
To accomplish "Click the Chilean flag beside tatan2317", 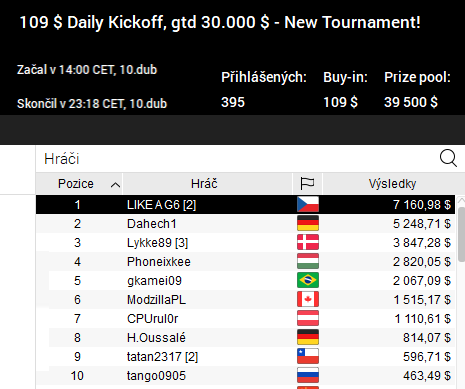I will 308,356.
